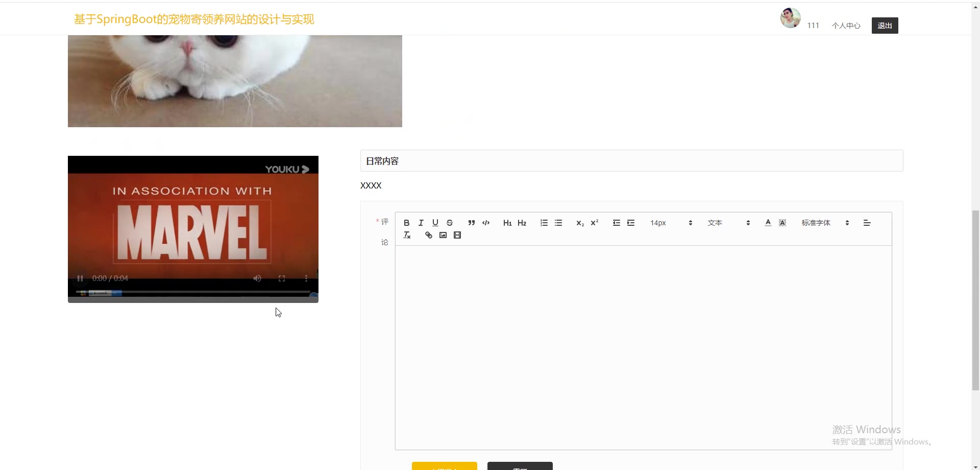Apply Heading 2 style

(x=522, y=223)
